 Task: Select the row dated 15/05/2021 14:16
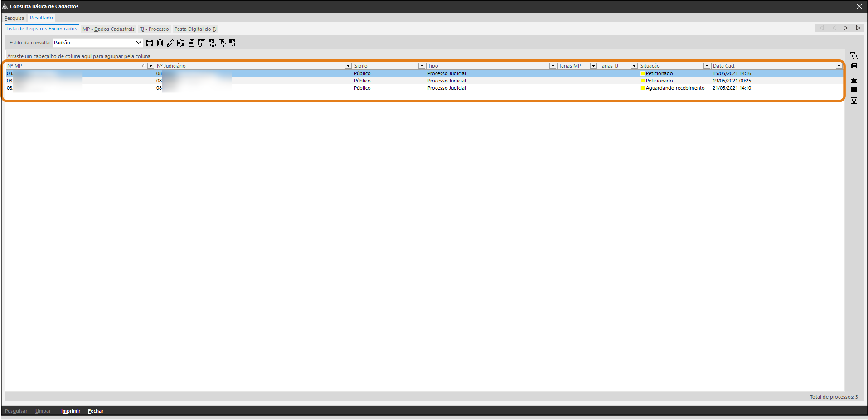[x=424, y=73]
